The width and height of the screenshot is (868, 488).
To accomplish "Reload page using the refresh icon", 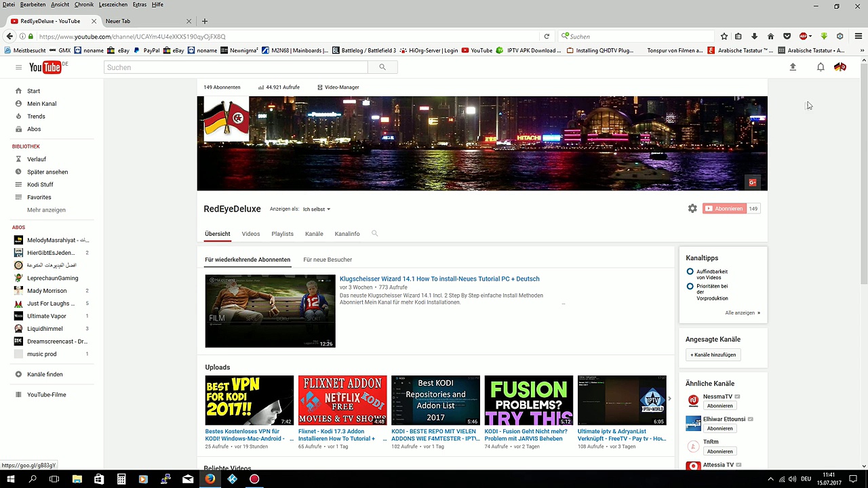I will tap(547, 37).
